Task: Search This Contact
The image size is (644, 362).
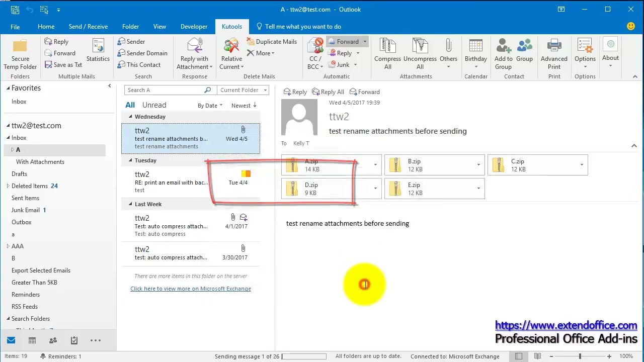Action: pyautogui.click(x=139, y=65)
